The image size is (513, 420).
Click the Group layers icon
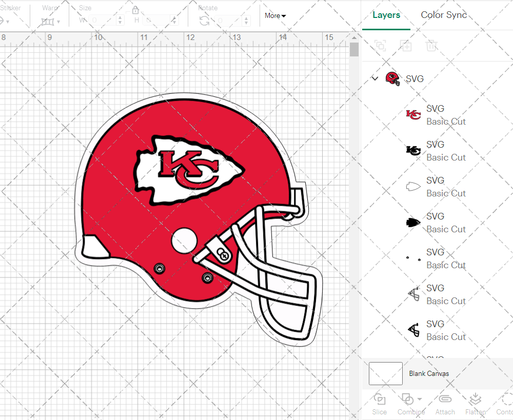(x=380, y=46)
